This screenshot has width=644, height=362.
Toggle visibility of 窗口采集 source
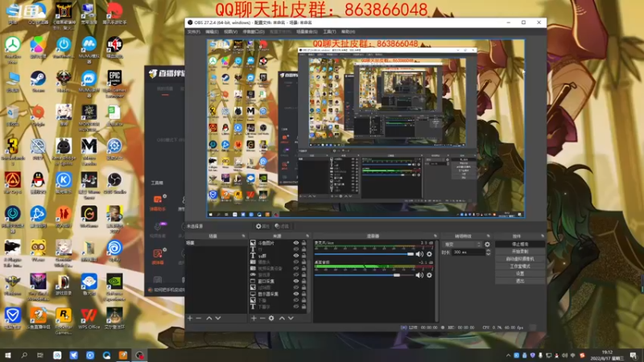[295, 281]
